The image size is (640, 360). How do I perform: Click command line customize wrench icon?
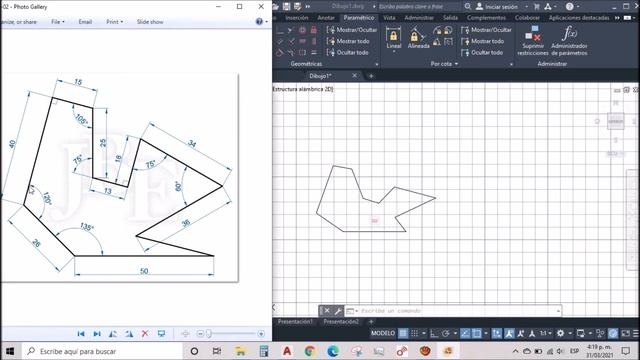[338, 311]
